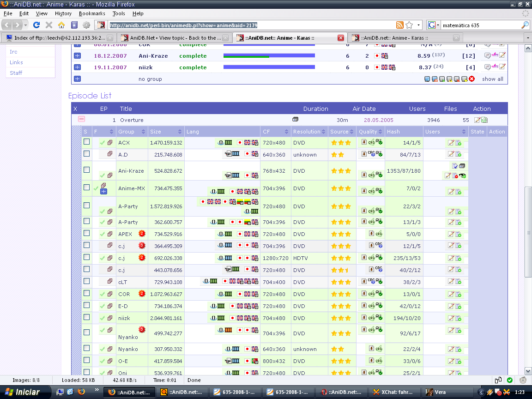Go to Firefox Home page
Viewport: 532px width, 399px height.
pyautogui.click(x=61, y=25)
